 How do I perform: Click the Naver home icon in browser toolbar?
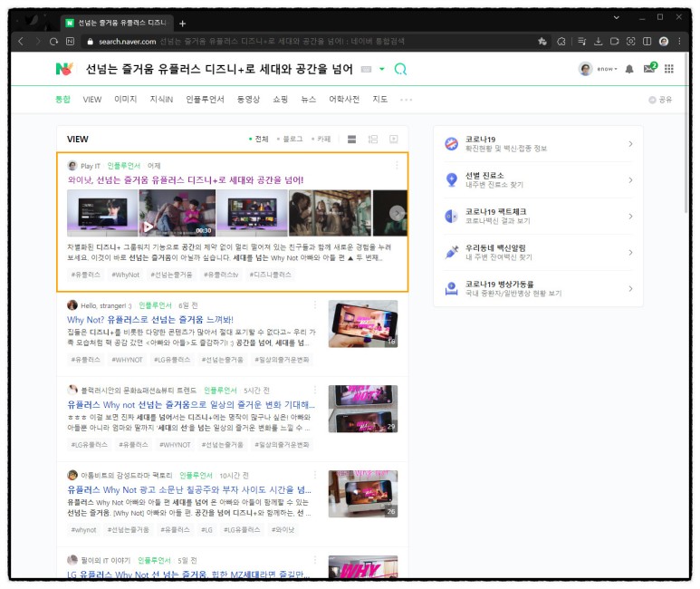click(70, 42)
